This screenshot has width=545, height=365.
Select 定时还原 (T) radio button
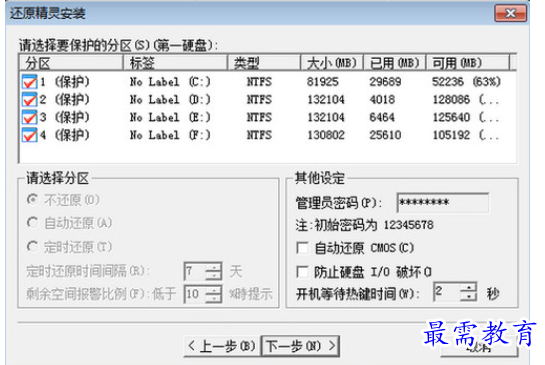[x=32, y=247]
